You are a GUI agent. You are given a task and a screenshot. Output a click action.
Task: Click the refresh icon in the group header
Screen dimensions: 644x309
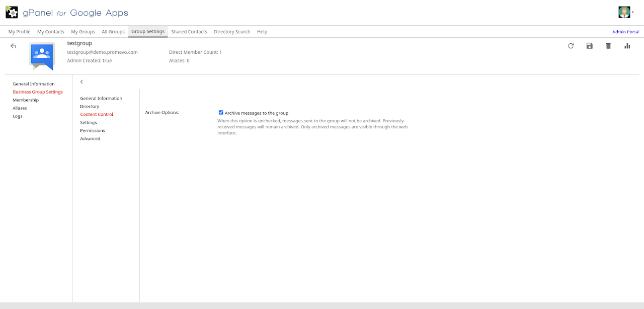pyautogui.click(x=571, y=46)
